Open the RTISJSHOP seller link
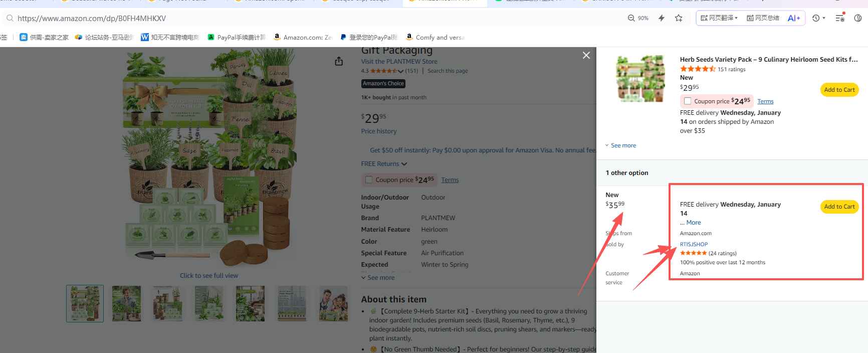The width and height of the screenshot is (868, 353). tap(694, 244)
